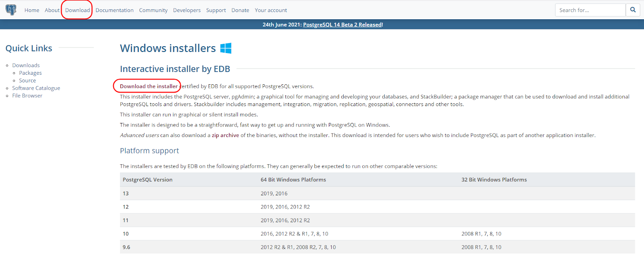
Task: Open Documentation in the top nav
Action: [114, 10]
